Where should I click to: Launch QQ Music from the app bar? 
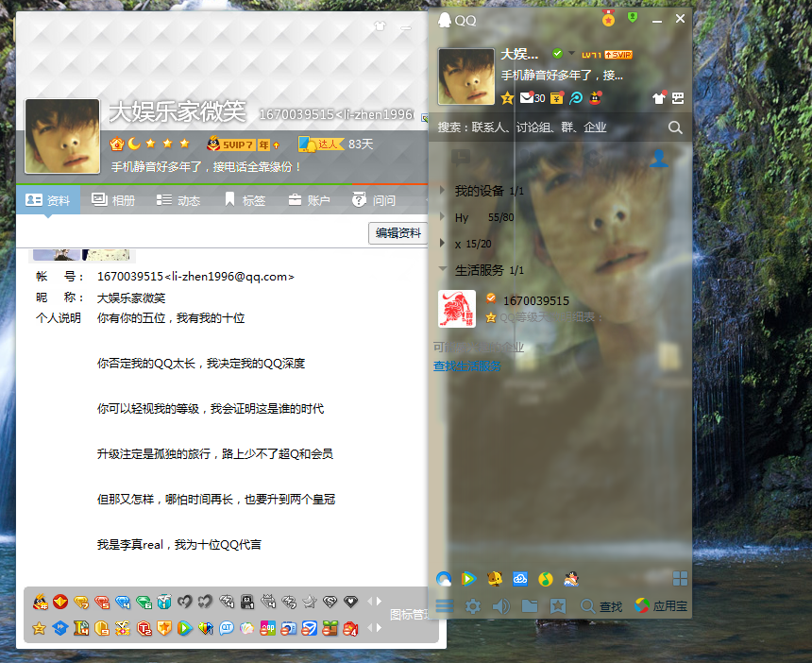point(546,579)
